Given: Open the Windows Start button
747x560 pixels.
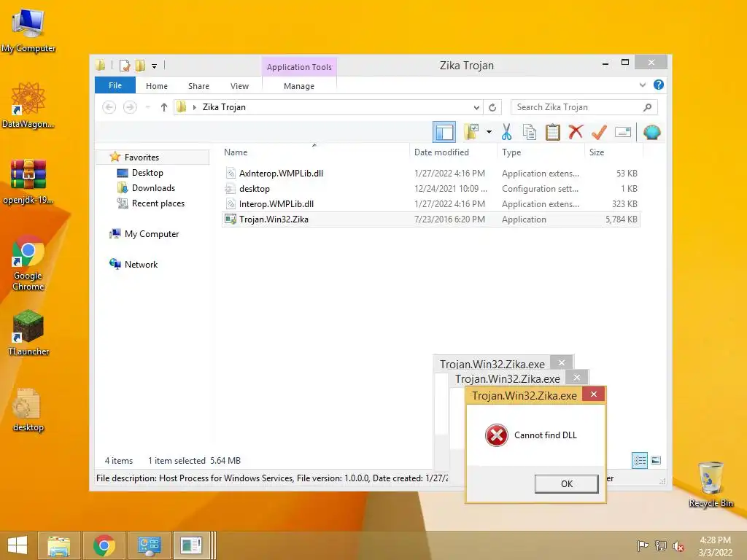Looking at the screenshot, I should click(x=18, y=545).
